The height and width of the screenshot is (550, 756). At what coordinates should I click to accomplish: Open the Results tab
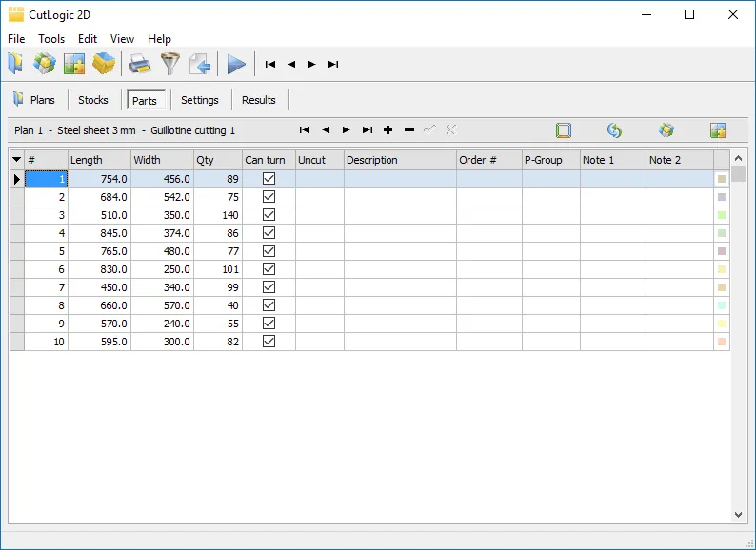[259, 100]
